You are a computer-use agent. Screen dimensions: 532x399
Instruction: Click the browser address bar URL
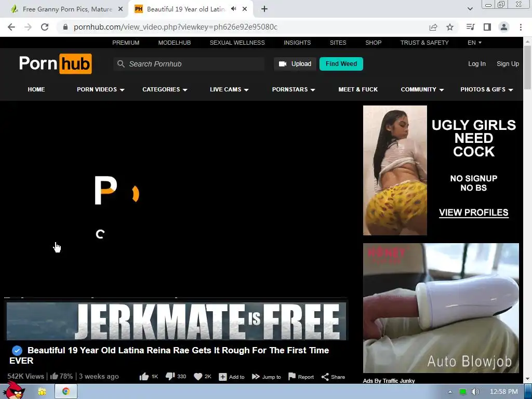pos(176,27)
